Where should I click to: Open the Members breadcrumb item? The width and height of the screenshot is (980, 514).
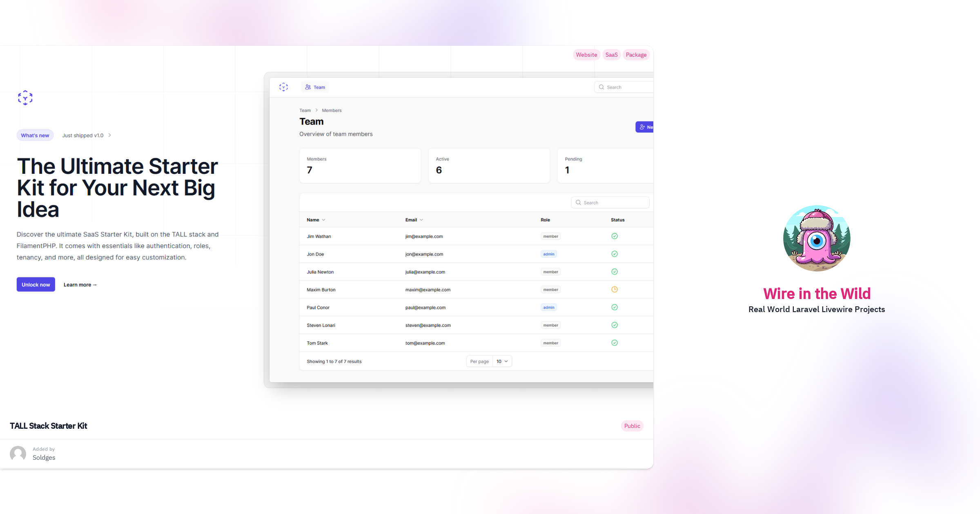point(331,111)
